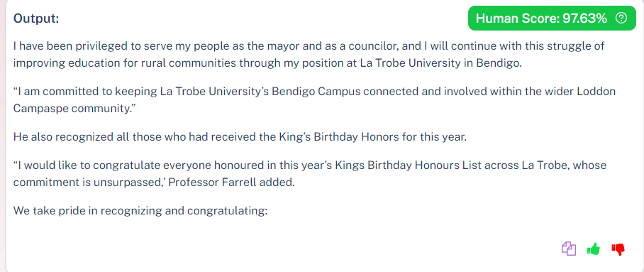This screenshot has width=644, height=272.
Task: Click the words "Campaspe community"
Action: click(70, 108)
